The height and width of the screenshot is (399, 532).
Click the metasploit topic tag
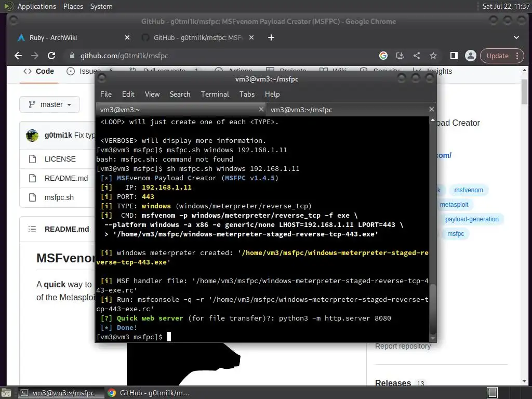coord(454,205)
